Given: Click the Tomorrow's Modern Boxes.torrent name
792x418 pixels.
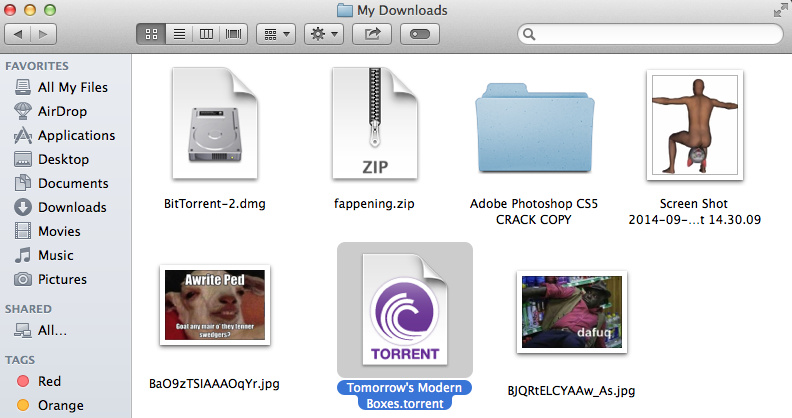Looking at the screenshot, I should [405, 395].
